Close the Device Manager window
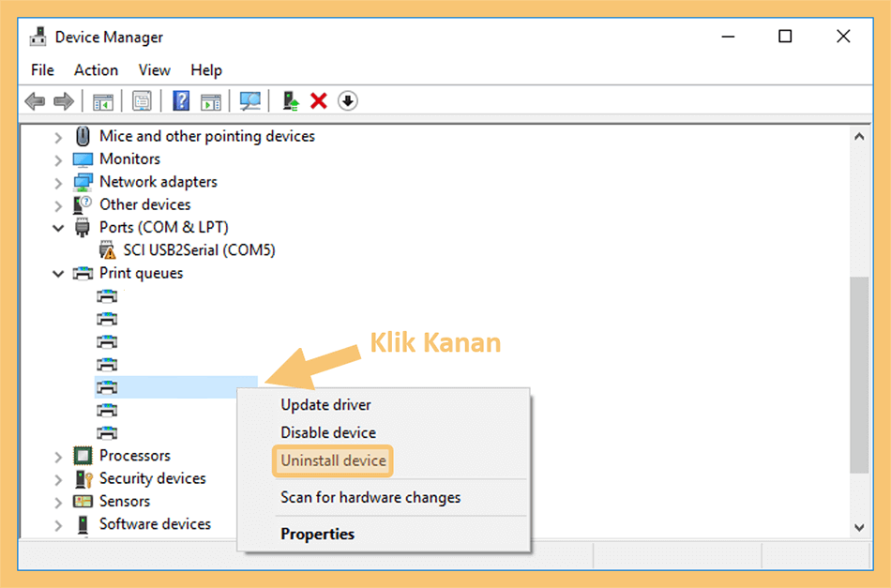 843,37
